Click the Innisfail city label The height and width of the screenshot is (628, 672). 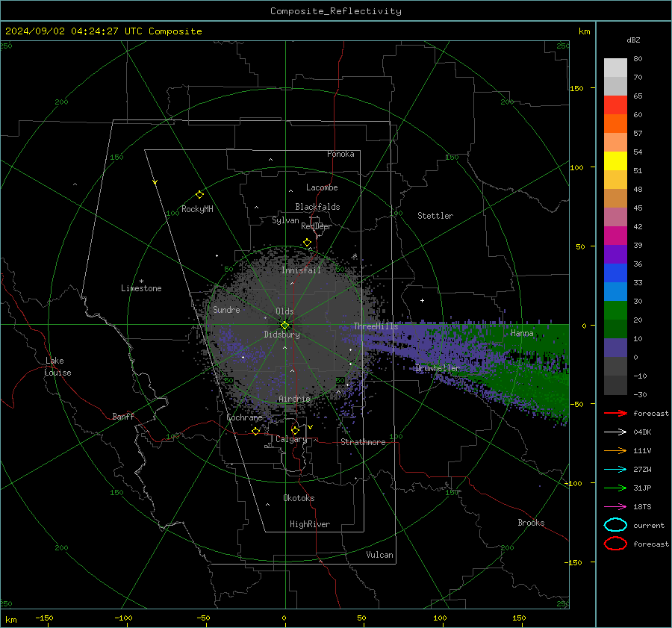301,270
